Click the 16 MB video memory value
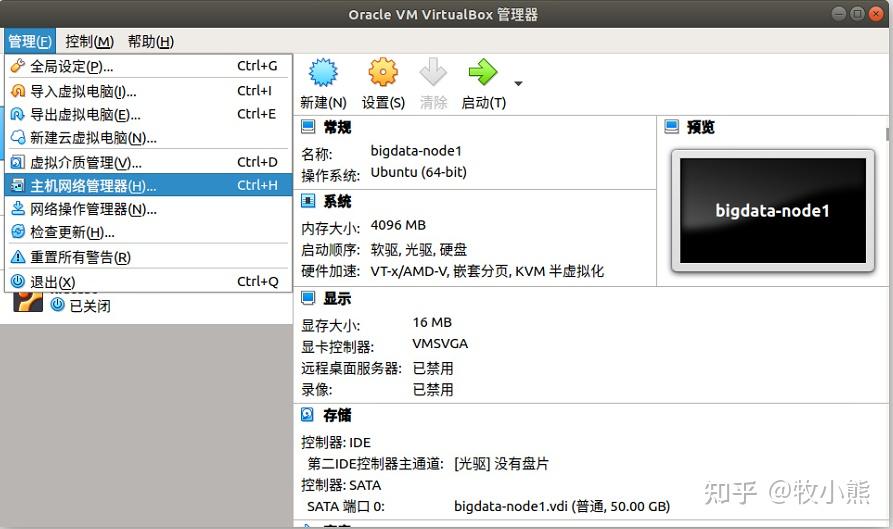 click(432, 323)
